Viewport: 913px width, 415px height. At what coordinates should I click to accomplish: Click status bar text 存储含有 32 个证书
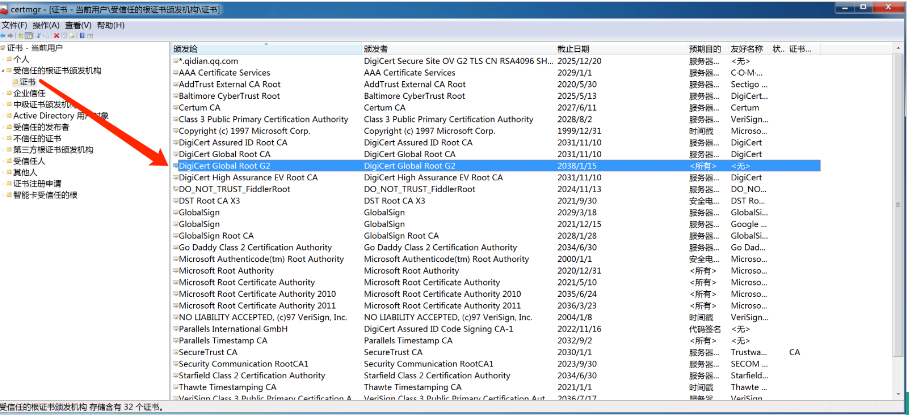125,407
